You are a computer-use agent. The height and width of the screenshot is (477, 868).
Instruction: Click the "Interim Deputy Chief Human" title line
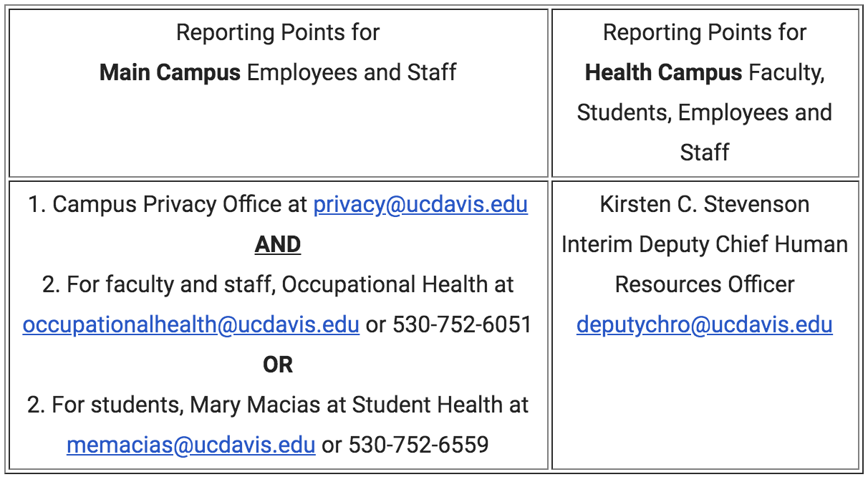(705, 245)
